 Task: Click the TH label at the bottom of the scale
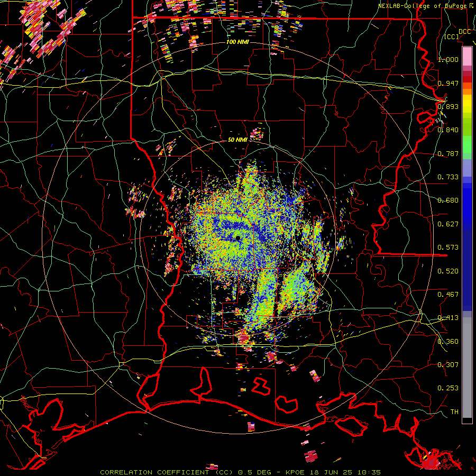[454, 412]
